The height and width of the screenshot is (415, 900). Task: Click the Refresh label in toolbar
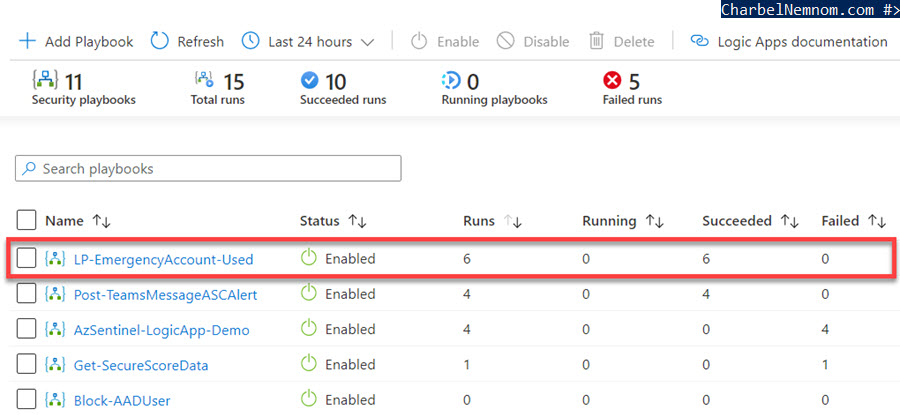pyautogui.click(x=200, y=42)
